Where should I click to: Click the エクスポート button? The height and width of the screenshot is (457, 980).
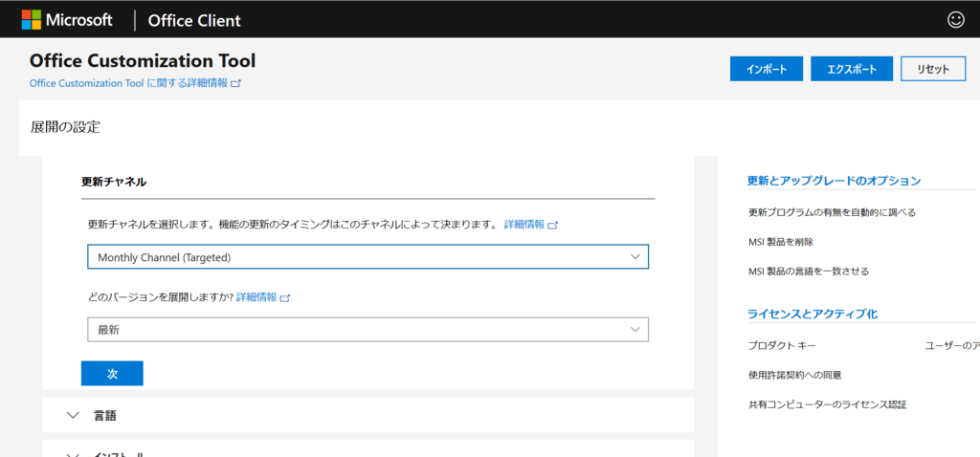(852, 69)
